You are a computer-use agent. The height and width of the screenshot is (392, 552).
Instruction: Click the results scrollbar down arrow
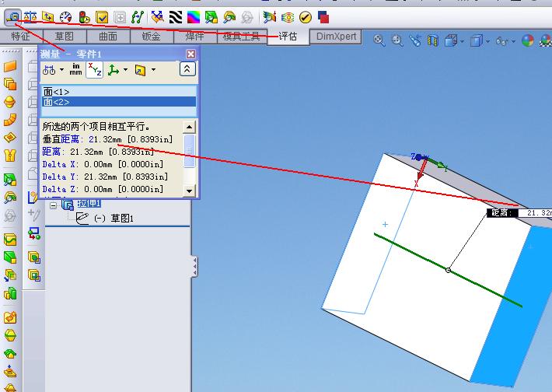pos(189,191)
